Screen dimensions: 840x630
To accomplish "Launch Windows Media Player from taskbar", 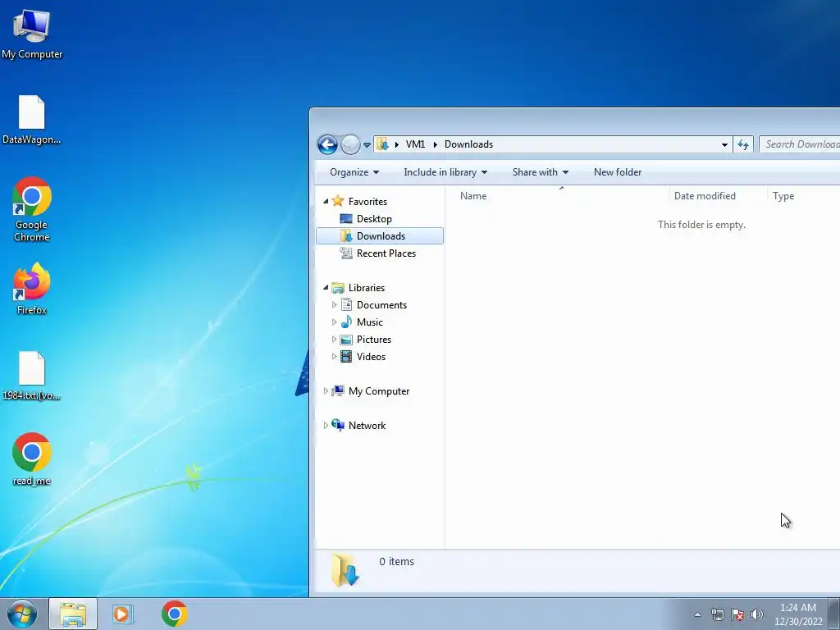I will (123, 614).
